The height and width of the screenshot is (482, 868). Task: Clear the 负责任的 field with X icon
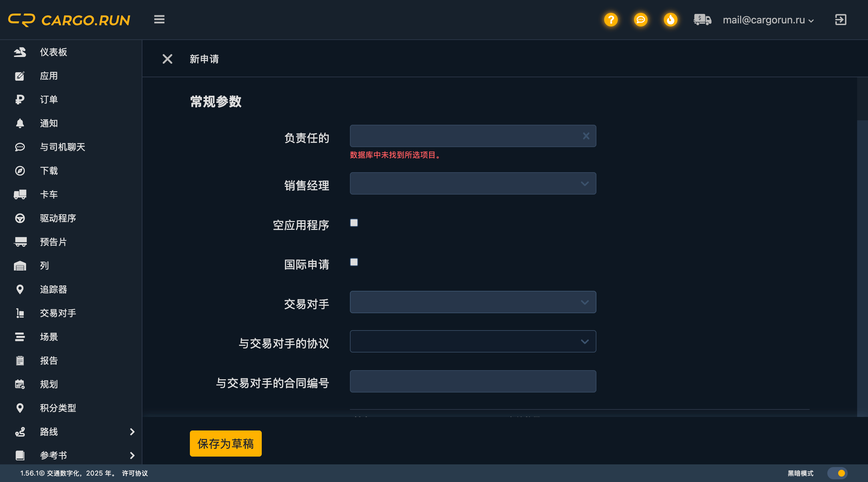point(586,136)
